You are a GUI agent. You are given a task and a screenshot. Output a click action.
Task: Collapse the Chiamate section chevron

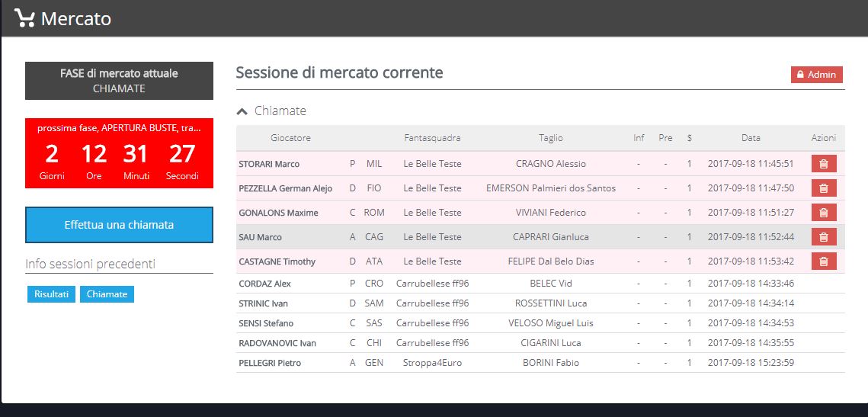[x=242, y=111]
